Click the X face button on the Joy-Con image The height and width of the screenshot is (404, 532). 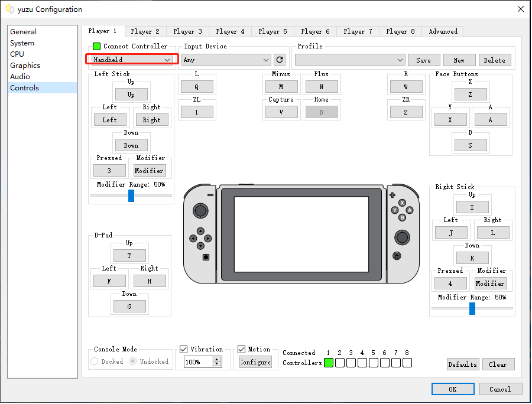pos(402,203)
